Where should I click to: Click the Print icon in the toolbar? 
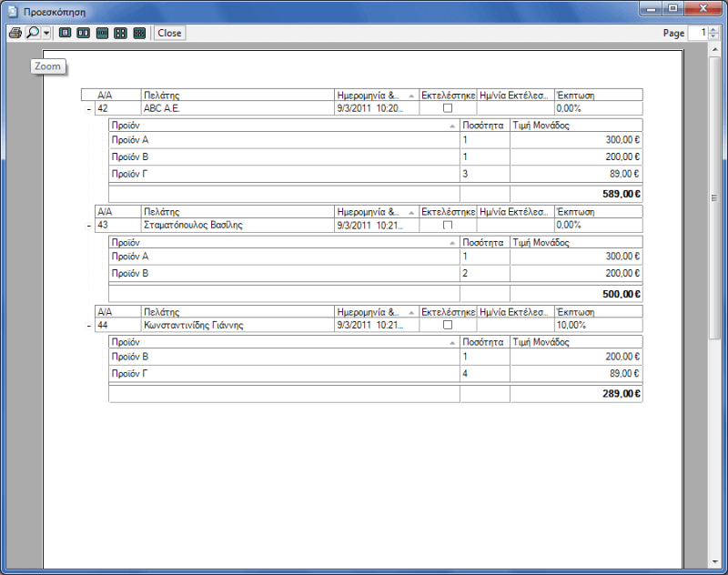coord(15,33)
